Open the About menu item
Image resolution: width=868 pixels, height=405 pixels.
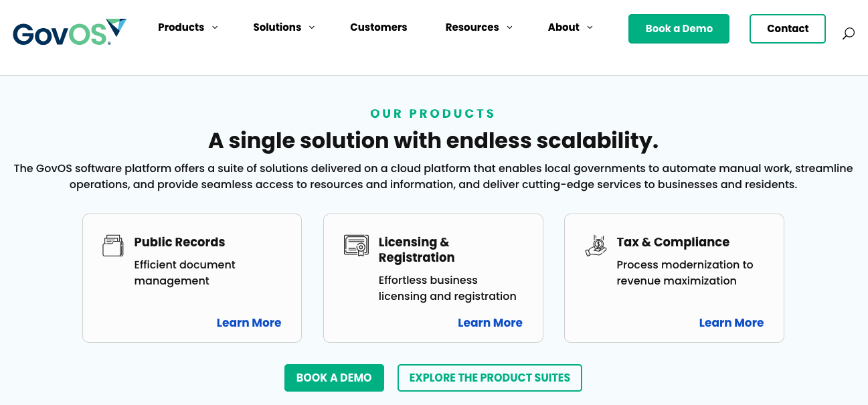pos(563,27)
